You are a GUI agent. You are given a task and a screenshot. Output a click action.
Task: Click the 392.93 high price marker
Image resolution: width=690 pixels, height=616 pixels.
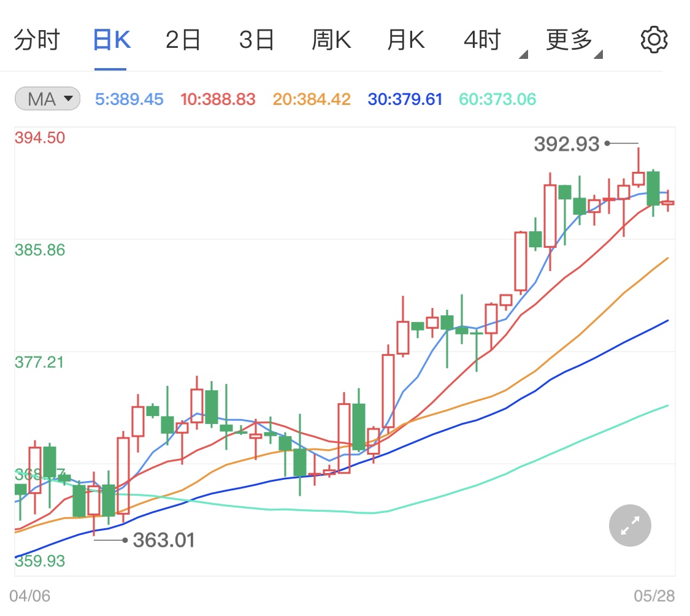pos(566,144)
